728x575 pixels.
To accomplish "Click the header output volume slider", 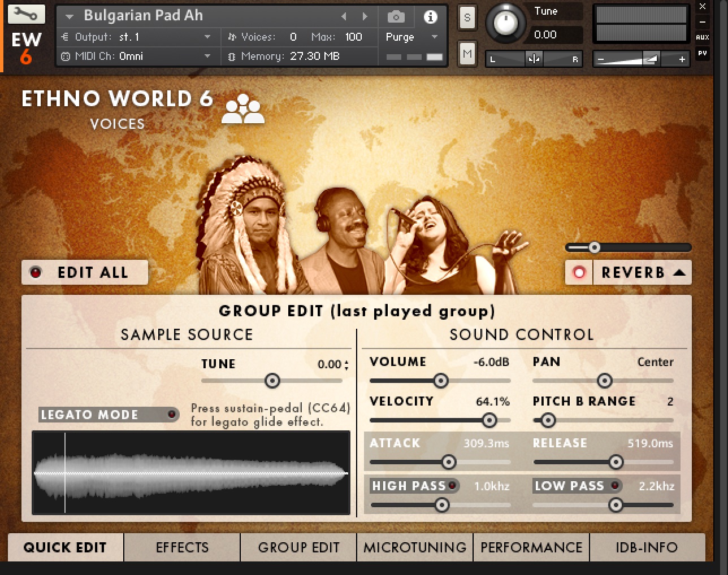I will click(x=642, y=59).
